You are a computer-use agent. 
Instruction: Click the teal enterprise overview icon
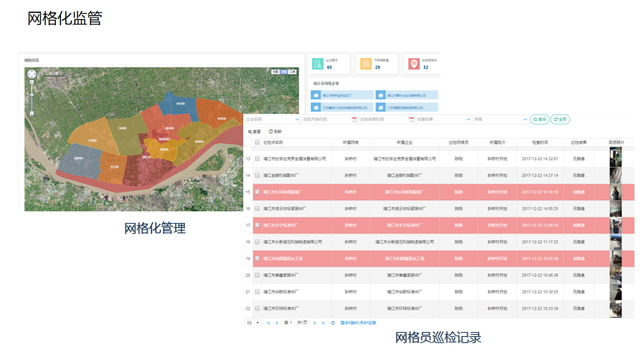point(318,63)
